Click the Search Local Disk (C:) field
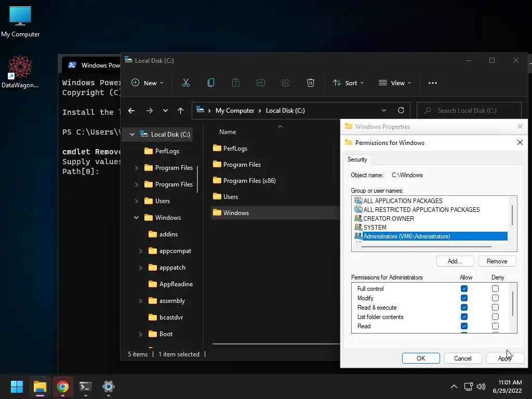The height and width of the screenshot is (399, 532). pyautogui.click(x=469, y=111)
